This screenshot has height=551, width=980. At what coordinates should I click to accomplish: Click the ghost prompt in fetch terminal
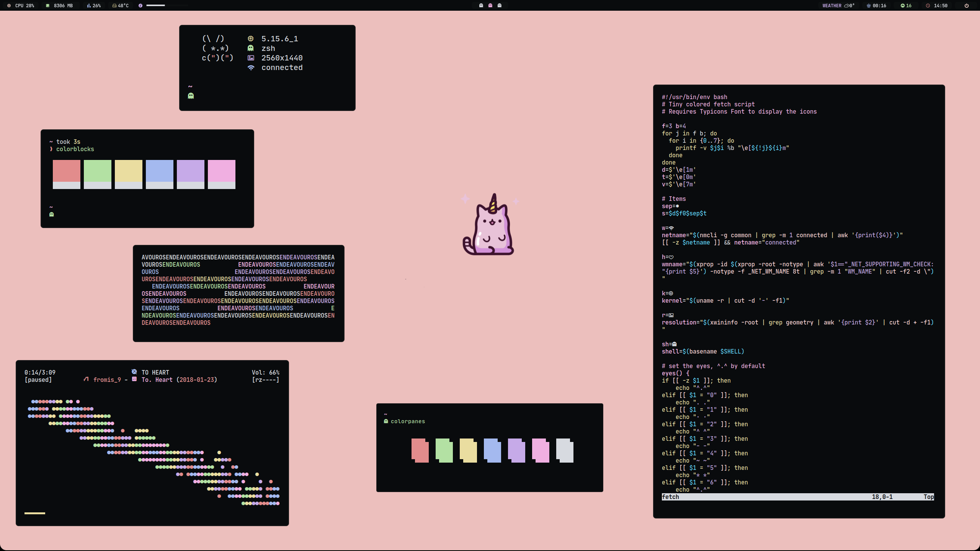[x=191, y=96]
